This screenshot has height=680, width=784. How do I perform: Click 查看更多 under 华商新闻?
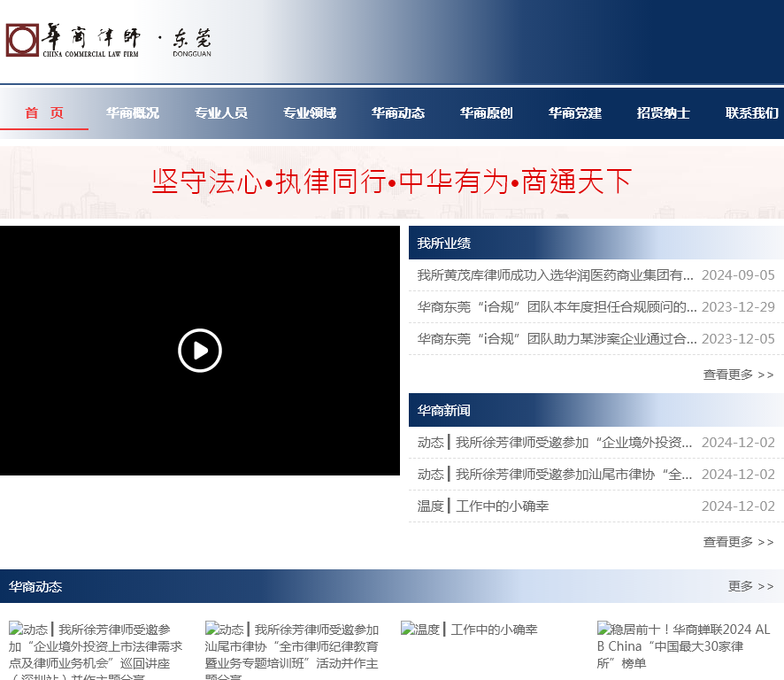pyautogui.click(x=738, y=542)
